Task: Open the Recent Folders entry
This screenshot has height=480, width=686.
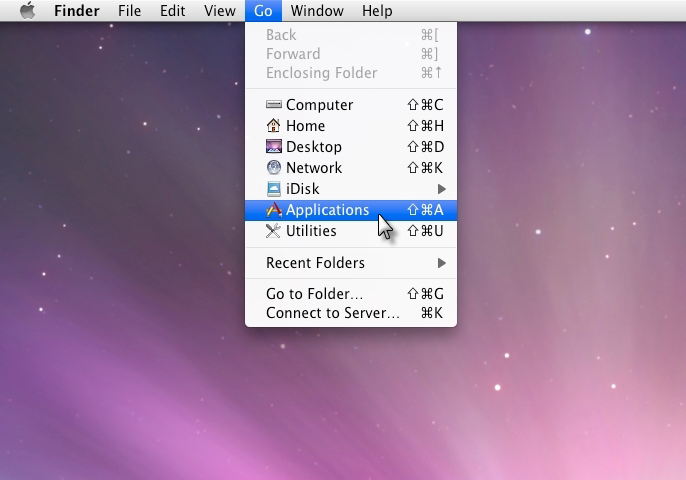Action: tap(351, 263)
